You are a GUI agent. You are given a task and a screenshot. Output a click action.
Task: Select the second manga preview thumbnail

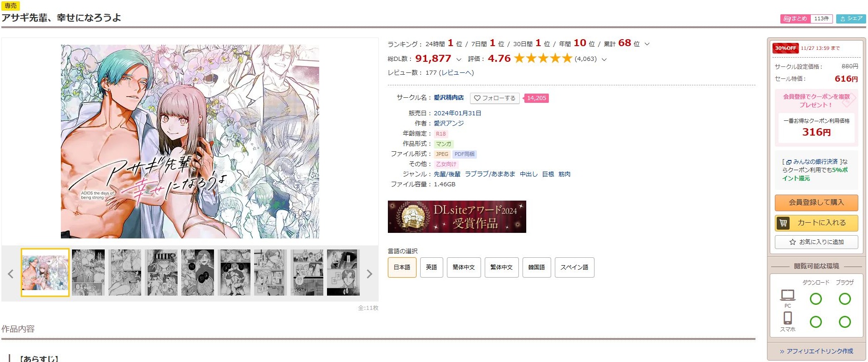(88, 273)
